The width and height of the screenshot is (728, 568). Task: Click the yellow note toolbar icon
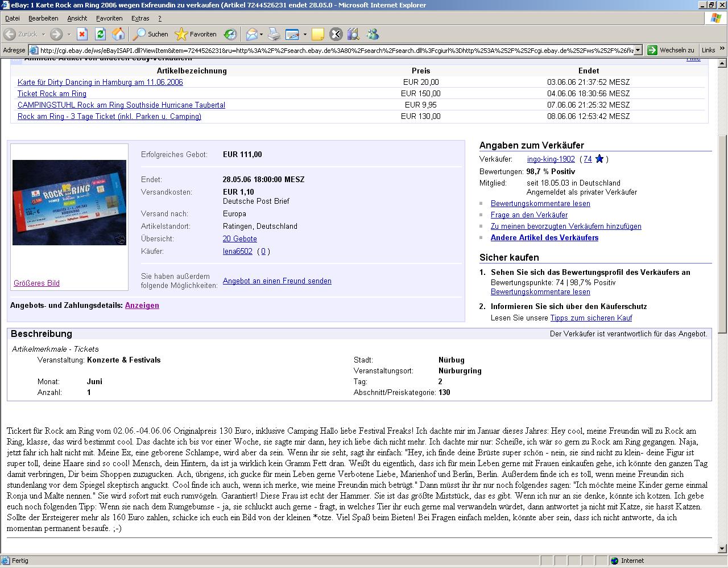318,34
